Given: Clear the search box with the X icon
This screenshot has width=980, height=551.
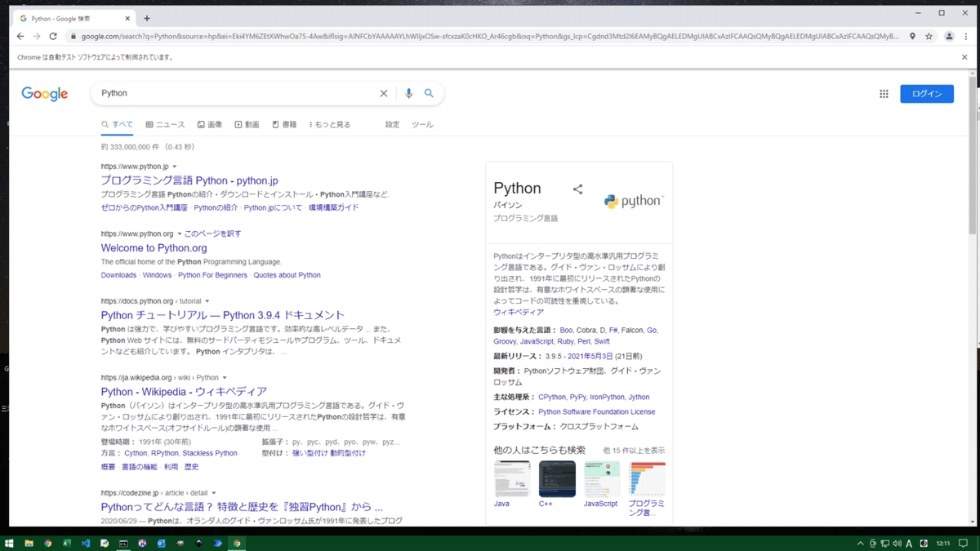Looking at the screenshot, I should pyautogui.click(x=384, y=94).
